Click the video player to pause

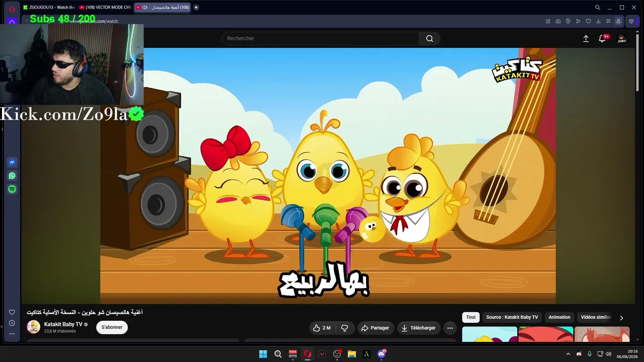tap(328, 176)
